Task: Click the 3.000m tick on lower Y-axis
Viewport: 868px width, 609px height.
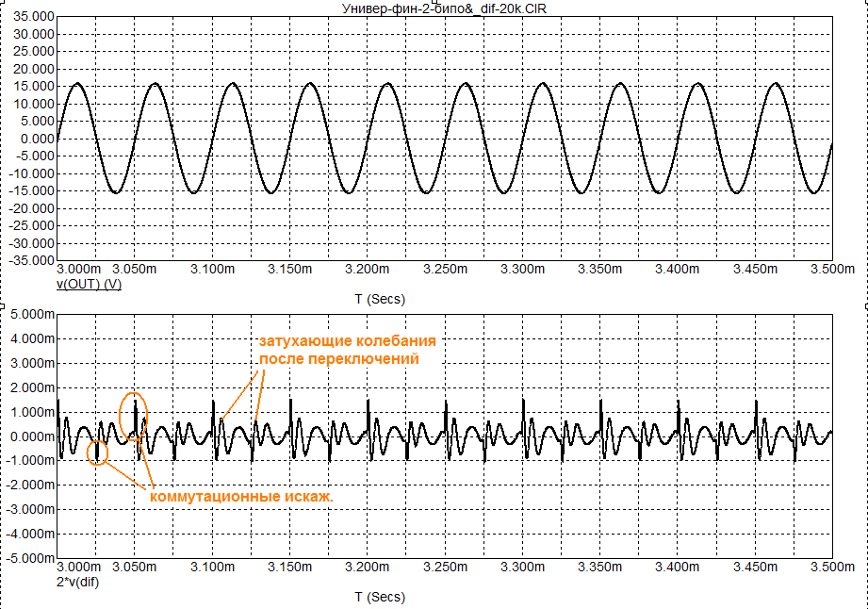Action: [x=33, y=363]
